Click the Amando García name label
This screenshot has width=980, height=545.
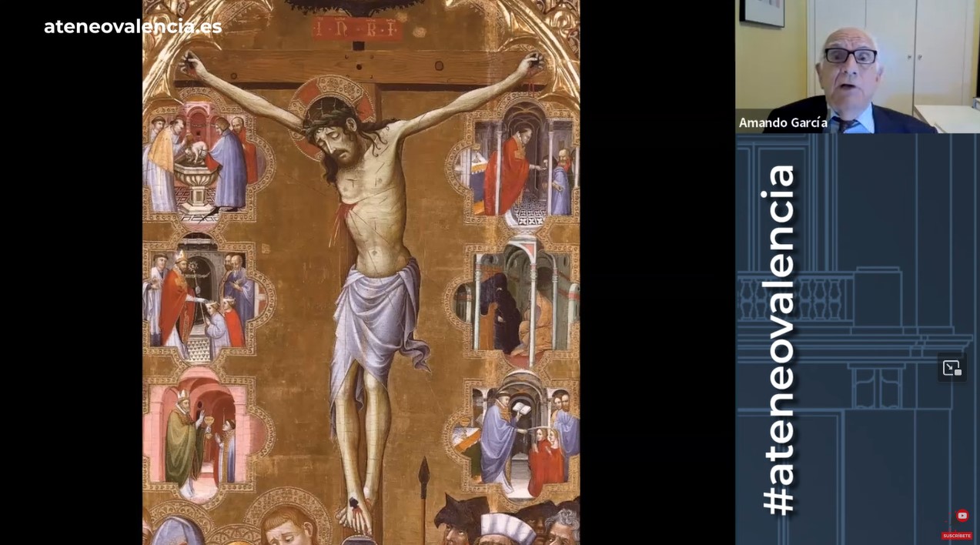[783, 122]
